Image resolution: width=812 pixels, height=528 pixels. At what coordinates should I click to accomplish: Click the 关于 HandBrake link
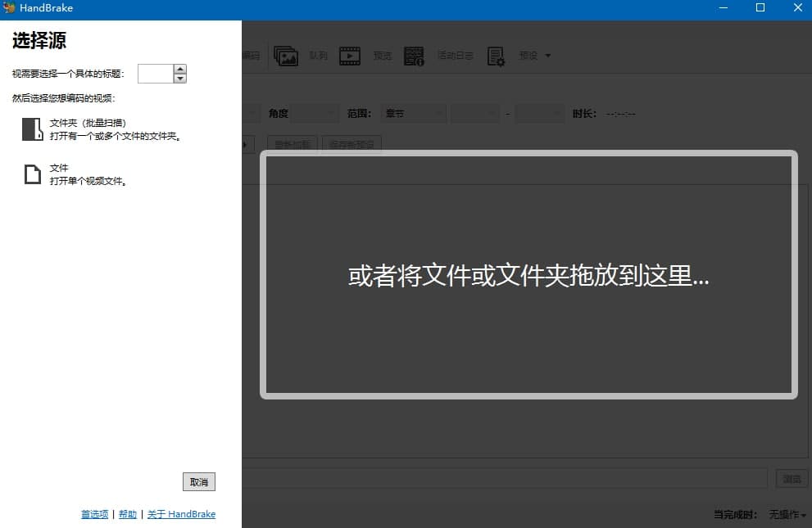pyautogui.click(x=181, y=514)
